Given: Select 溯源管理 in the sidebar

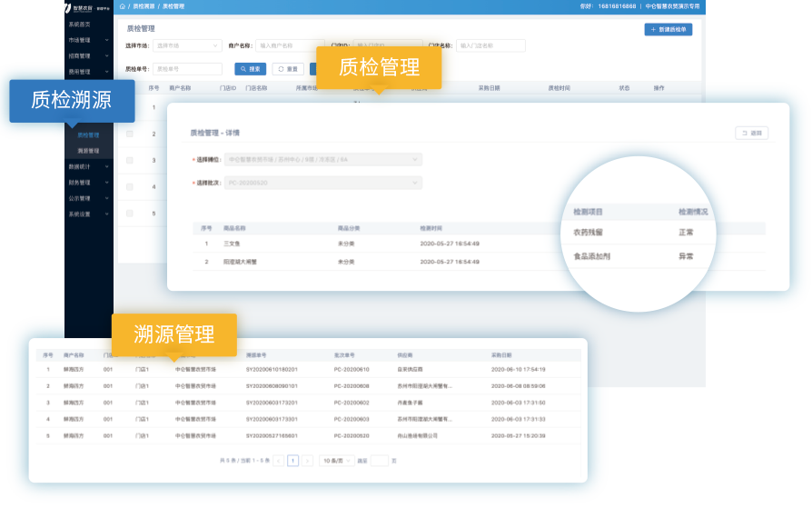Looking at the screenshot, I should pos(88,150).
